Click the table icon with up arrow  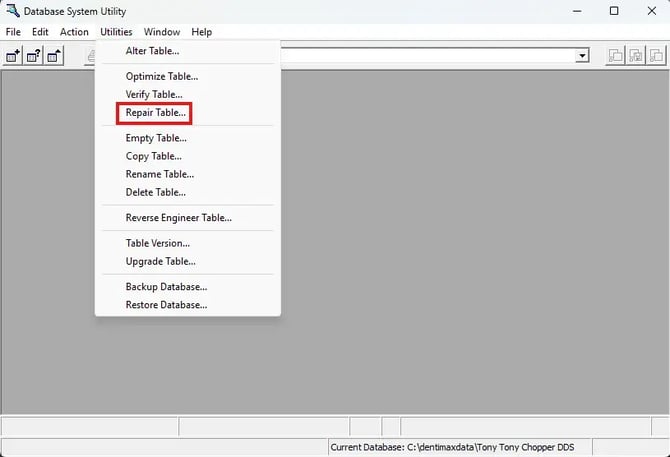[53, 56]
